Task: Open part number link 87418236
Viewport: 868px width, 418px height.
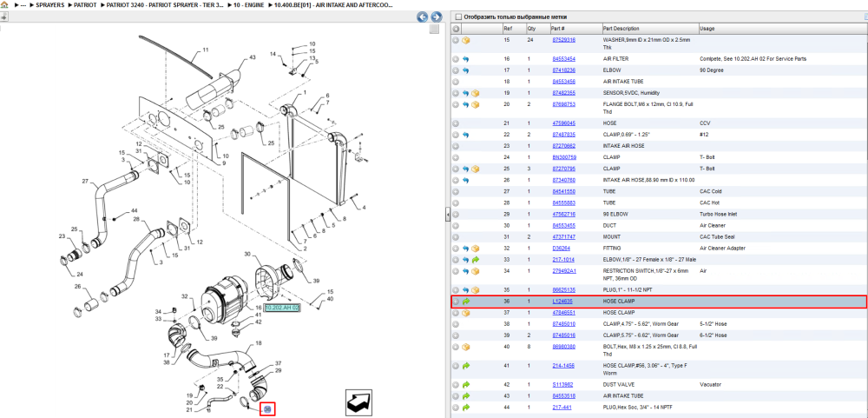Action: pyautogui.click(x=563, y=70)
